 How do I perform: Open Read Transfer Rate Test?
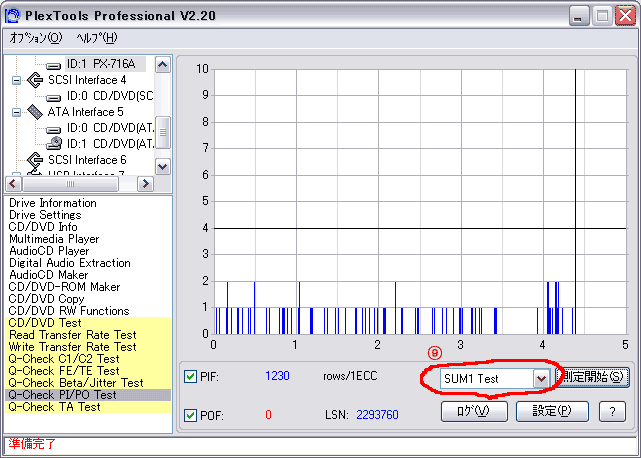click(x=73, y=335)
